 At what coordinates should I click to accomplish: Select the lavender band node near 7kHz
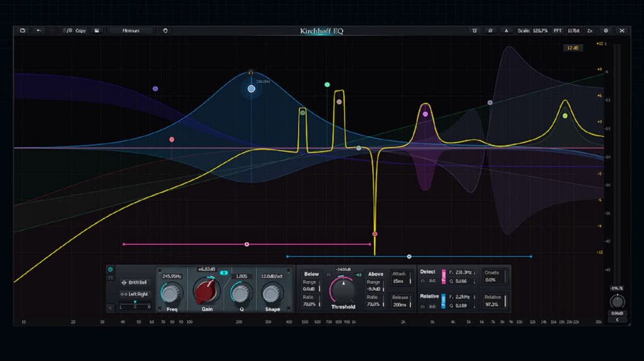[490, 103]
